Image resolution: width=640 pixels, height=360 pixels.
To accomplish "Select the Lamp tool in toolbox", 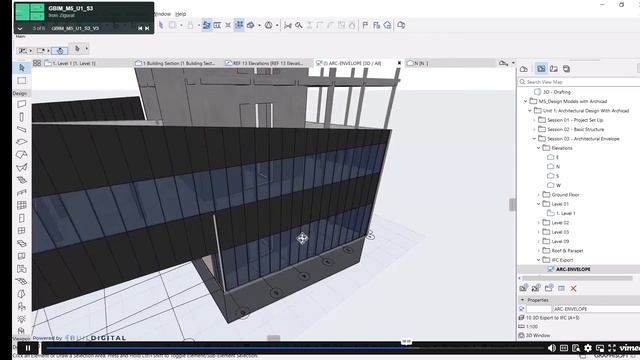I will click(22, 319).
